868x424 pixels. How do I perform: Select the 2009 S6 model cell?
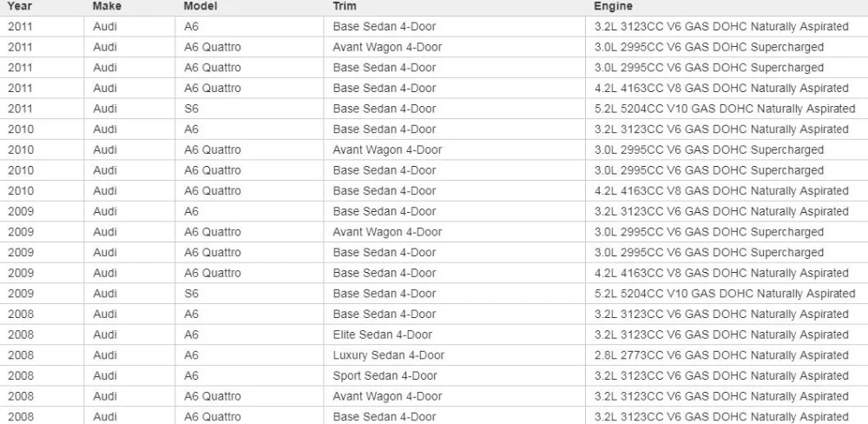point(249,293)
